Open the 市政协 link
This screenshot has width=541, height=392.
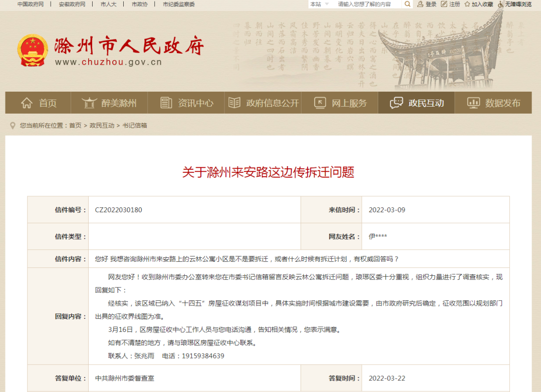[139, 4]
